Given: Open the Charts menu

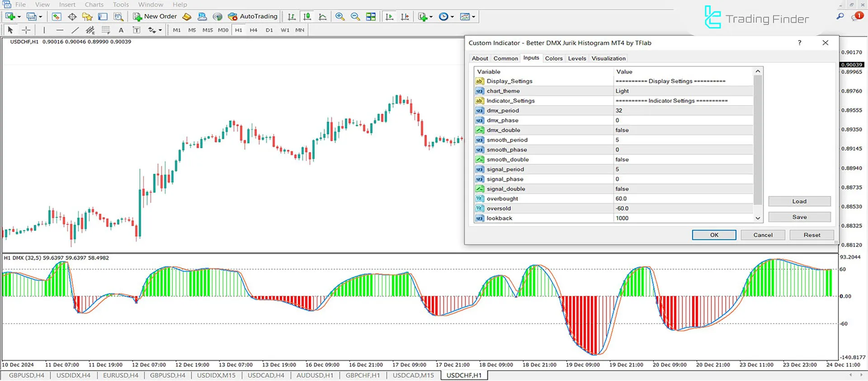Looking at the screenshot, I should coord(94,5).
